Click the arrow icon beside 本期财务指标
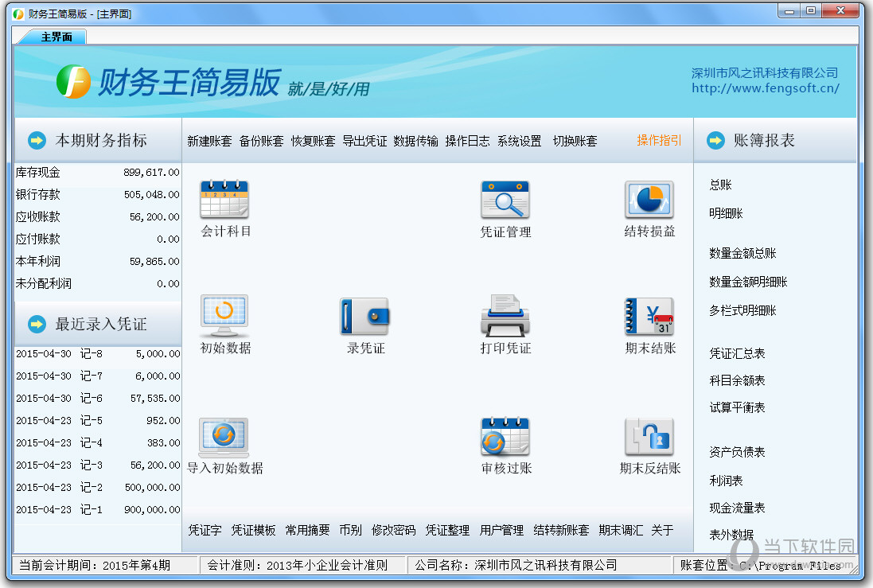Viewport: 873px width, 588px height. [37, 140]
